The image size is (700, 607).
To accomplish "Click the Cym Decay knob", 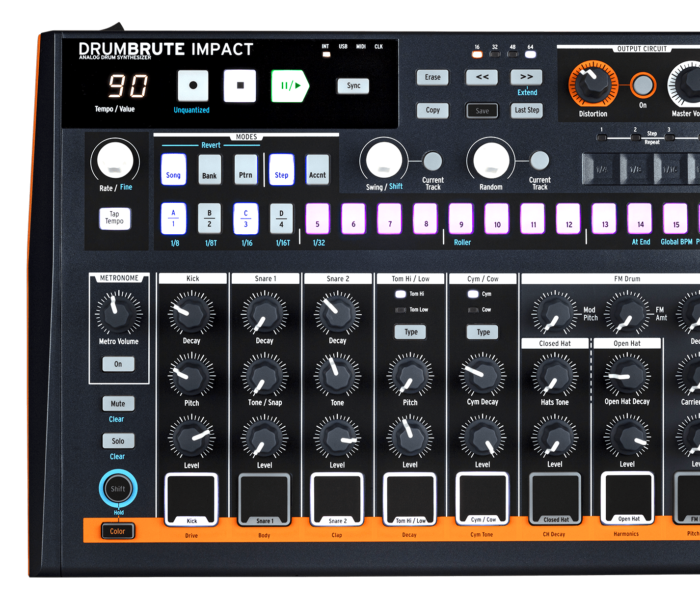I will coord(482,376).
